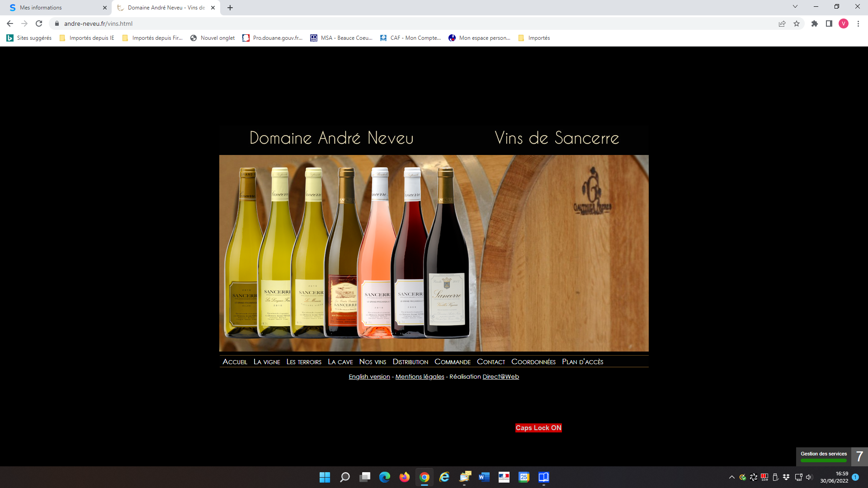Open the CAF - Mon Compte bookmark

[410, 38]
